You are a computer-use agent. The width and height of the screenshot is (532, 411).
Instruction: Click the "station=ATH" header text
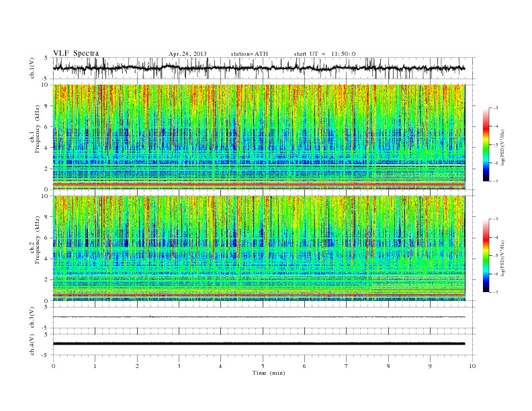pos(249,54)
